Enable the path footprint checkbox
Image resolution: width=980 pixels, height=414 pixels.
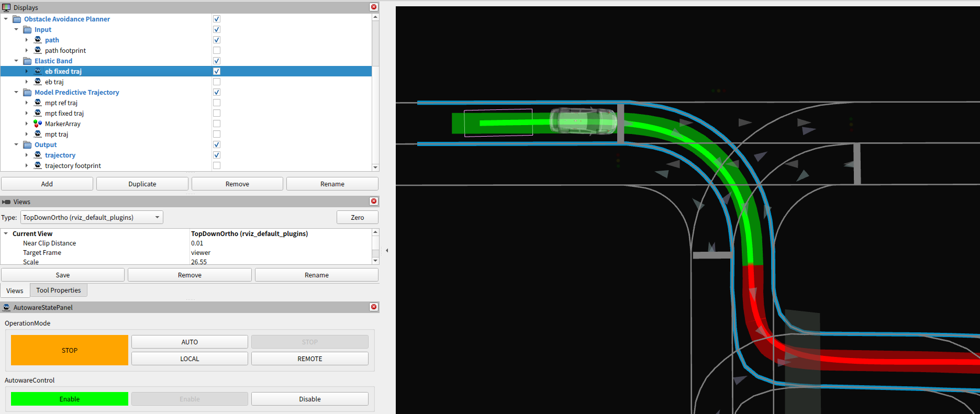(217, 50)
